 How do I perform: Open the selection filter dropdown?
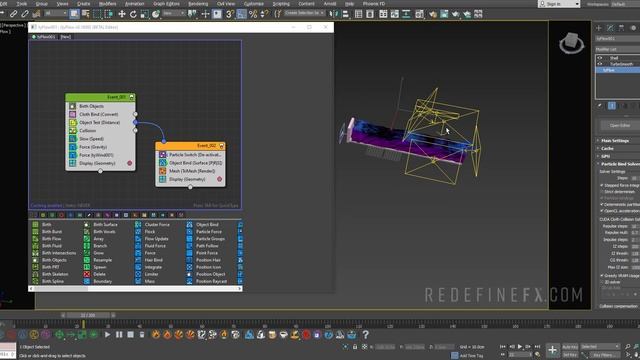click(56, 13)
